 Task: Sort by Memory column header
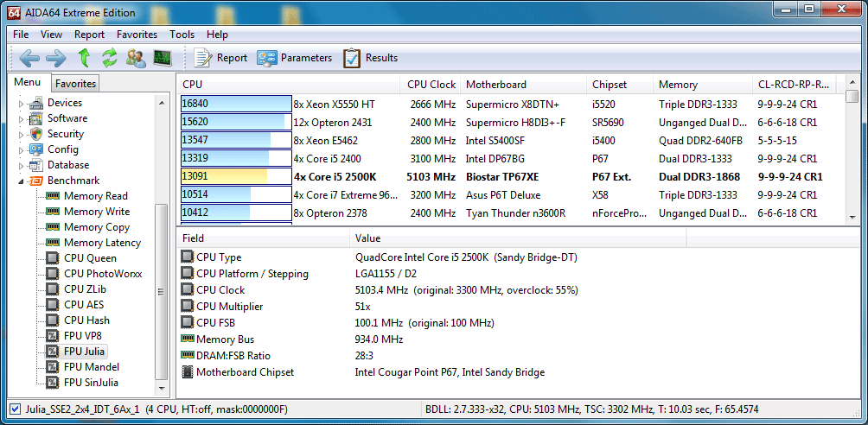703,84
